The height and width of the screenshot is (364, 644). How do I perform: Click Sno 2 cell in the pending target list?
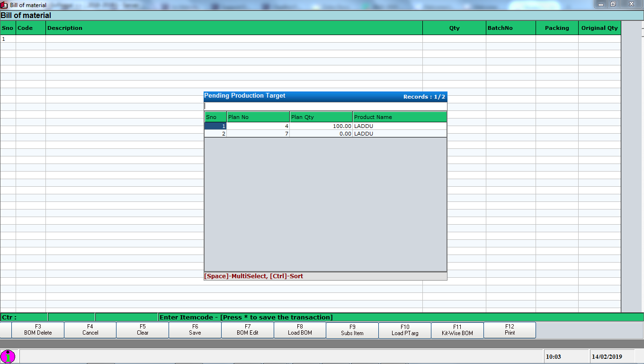coord(215,134)
